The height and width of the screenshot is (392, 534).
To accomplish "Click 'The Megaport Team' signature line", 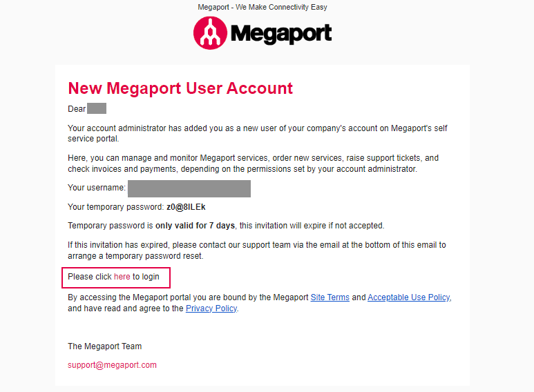I will click(x=104, y=346).
